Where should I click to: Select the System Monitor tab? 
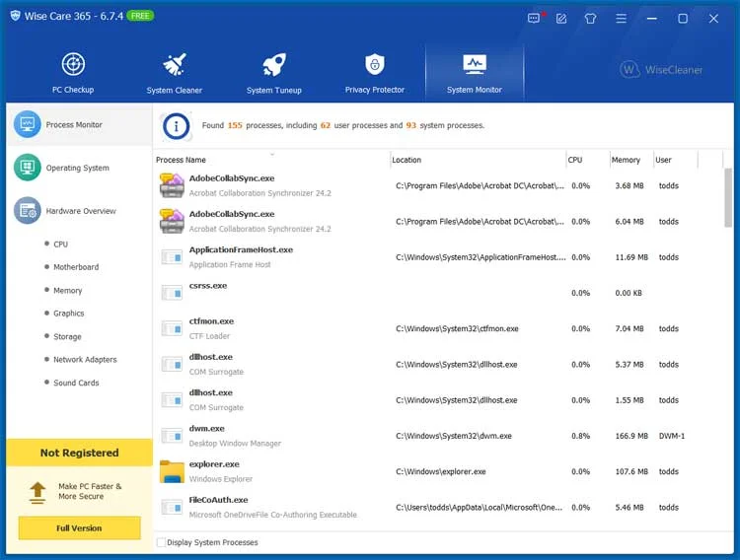(475, 73)
